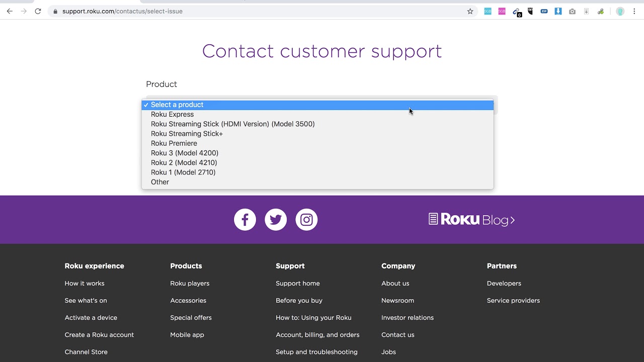This screenshot has width=644, height=362.
Task: Open 'See what's on' link
Action: click(x=86, y=300)
